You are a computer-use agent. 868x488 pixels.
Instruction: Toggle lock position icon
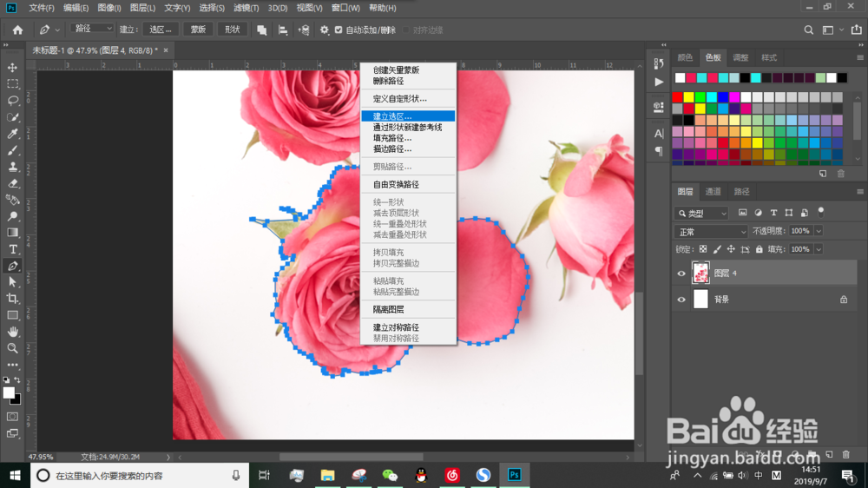click(x=731, y=249)
